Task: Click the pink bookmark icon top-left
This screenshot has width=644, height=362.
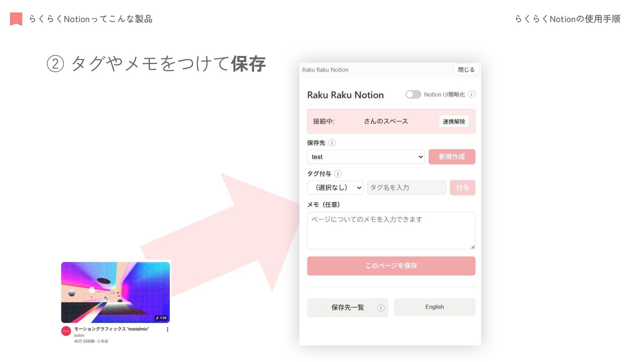Action: click(16, 19)
